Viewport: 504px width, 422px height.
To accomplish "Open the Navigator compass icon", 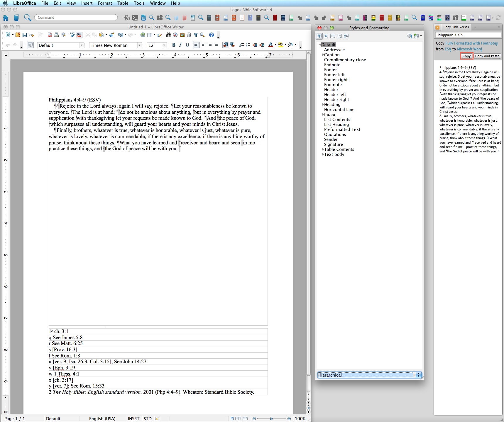I will (x=175, y=35).
